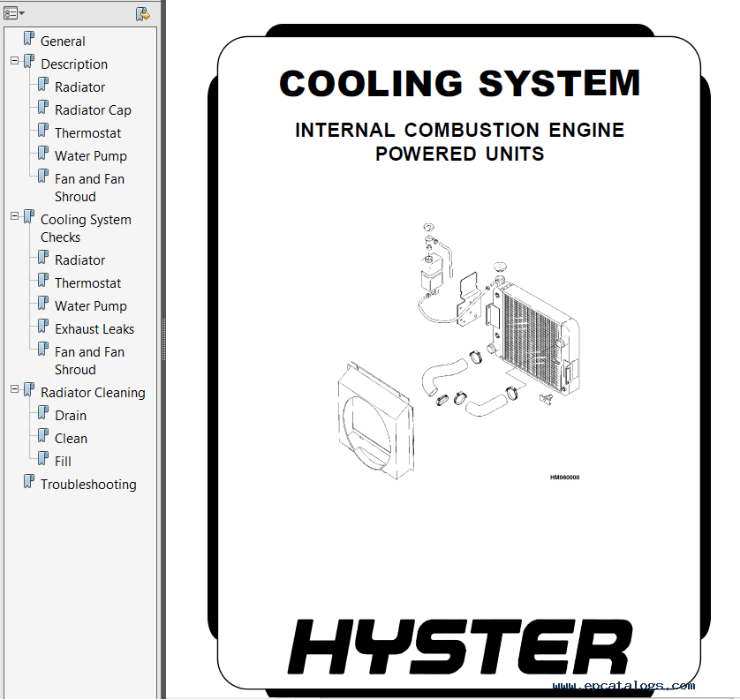The width and height of the screenshot is (740, 700).
Task: Select Radiator under Description
Action: (79, 87)
